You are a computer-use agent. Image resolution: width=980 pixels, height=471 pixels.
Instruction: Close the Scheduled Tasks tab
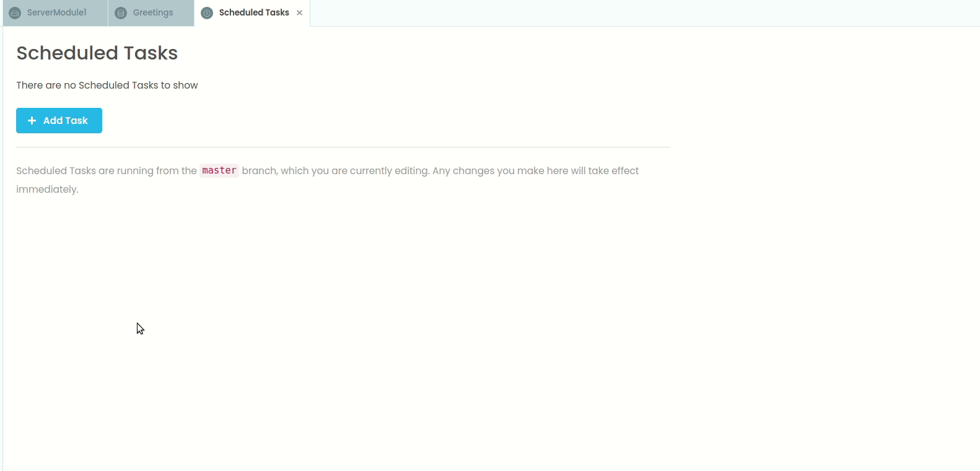click(x=300, y=13)
